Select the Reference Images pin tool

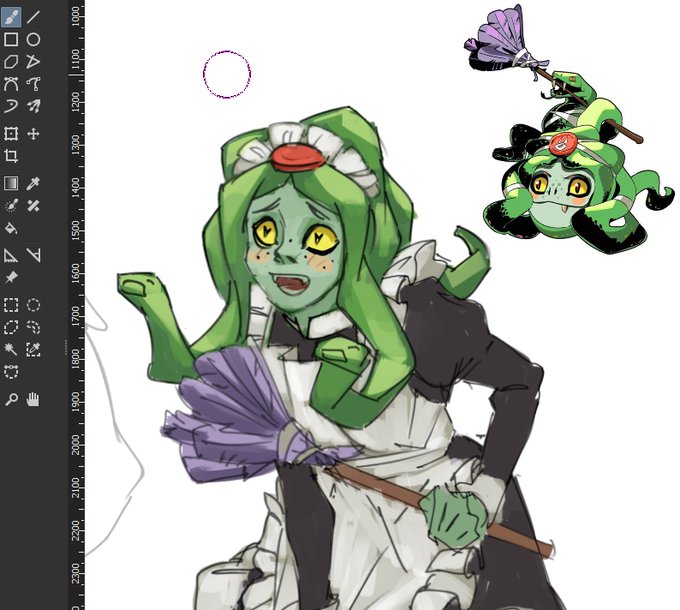coord(11,277)
